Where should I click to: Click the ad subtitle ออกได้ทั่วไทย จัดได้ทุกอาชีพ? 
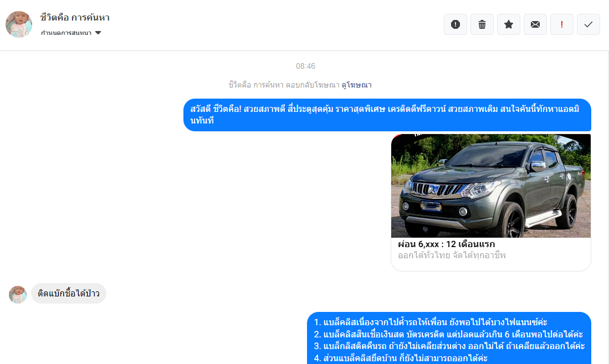point(452,255)
